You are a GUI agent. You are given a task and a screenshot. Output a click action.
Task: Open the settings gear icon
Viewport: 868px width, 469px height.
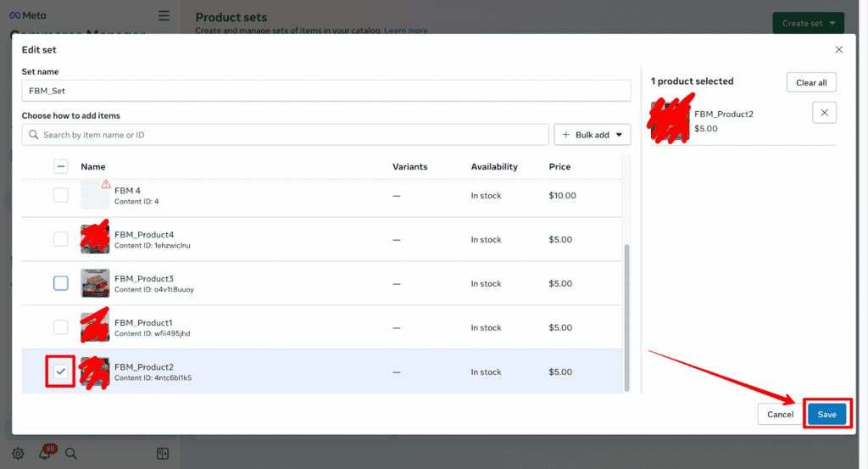coord(18,454)
